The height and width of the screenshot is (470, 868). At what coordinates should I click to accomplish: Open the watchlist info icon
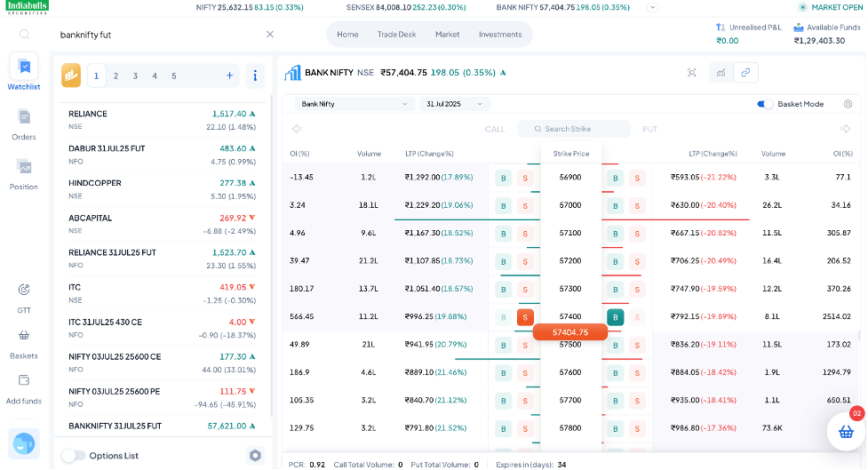pyautogui.click(x=255, y=76)
